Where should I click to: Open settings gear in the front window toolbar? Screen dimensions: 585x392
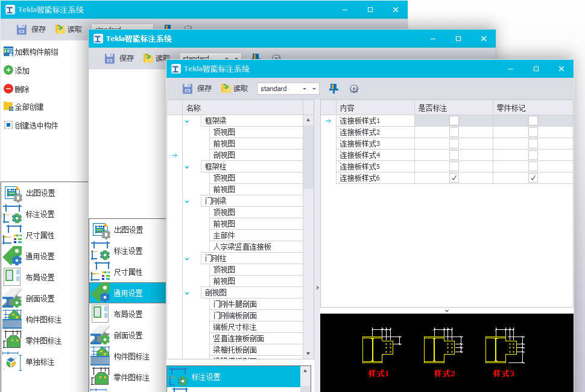point(353,89)
